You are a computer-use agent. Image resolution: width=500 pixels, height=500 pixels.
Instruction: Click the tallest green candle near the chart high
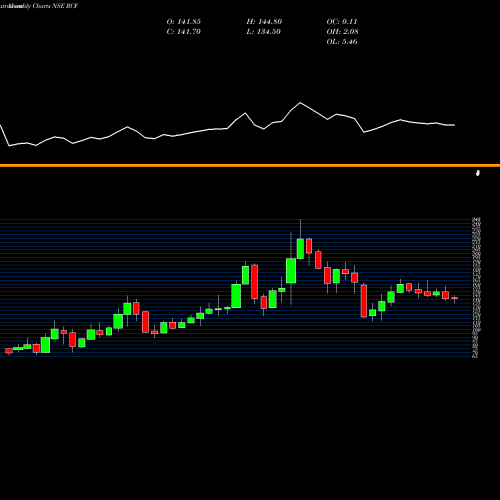[291, 271]
